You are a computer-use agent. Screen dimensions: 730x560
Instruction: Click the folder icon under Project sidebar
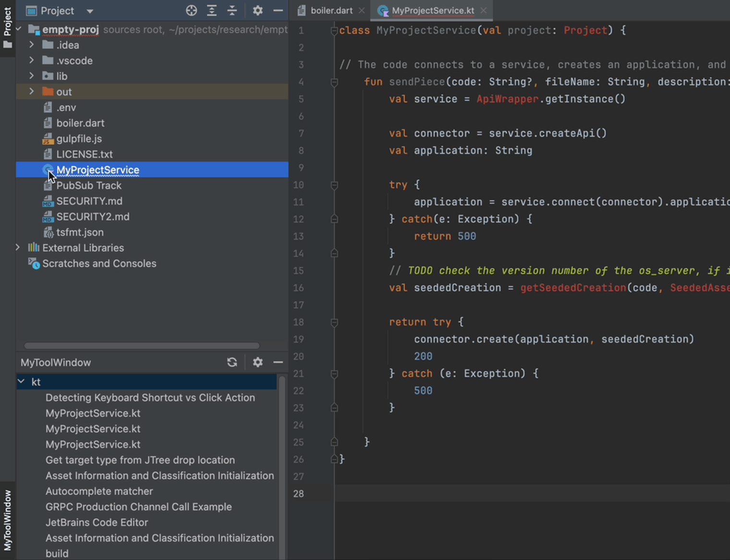tap(8, 45)
